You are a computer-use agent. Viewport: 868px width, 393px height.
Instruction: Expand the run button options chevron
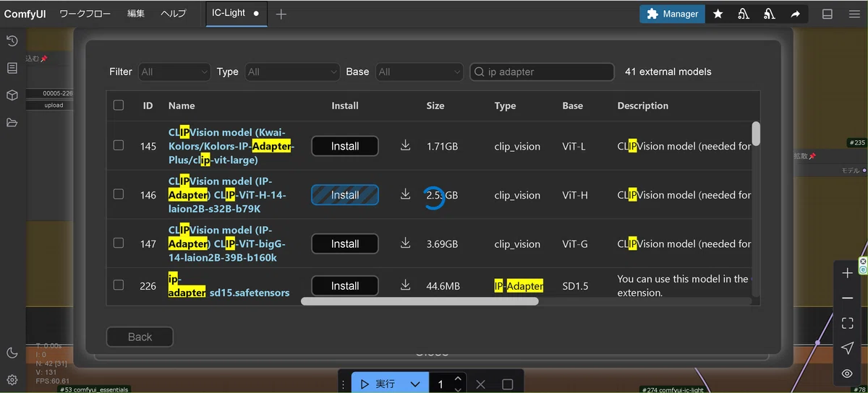414,384
